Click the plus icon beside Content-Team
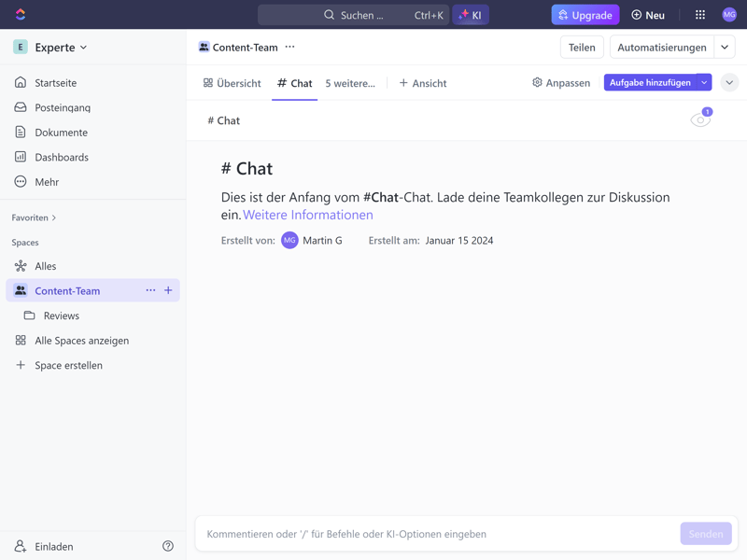Viewport: 747px width, 560px height. [168, 290]
